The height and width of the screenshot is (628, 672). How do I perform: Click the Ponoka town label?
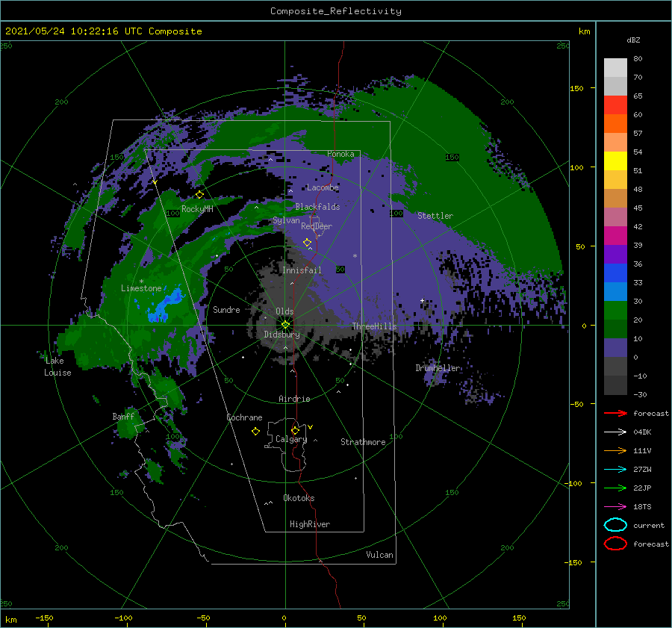click(x=340, y=154)
